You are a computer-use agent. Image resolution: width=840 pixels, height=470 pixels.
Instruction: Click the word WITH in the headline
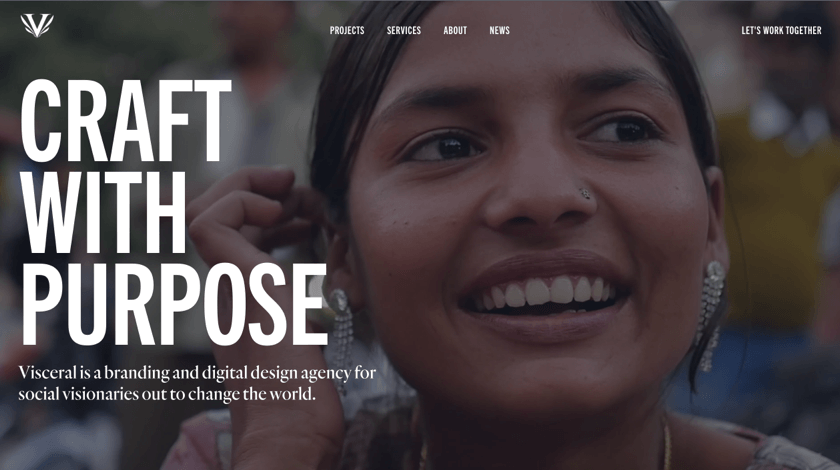click(103, 213)
